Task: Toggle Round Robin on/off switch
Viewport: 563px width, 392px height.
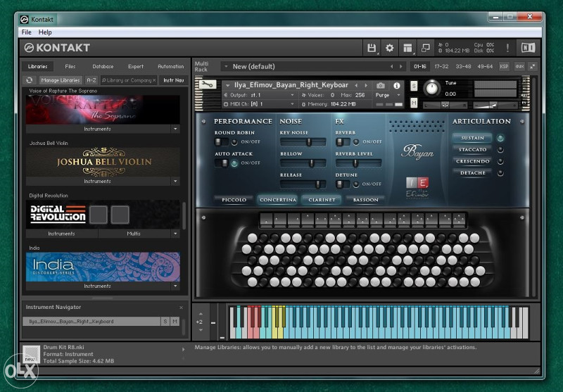Action: (x=221, y=141)
